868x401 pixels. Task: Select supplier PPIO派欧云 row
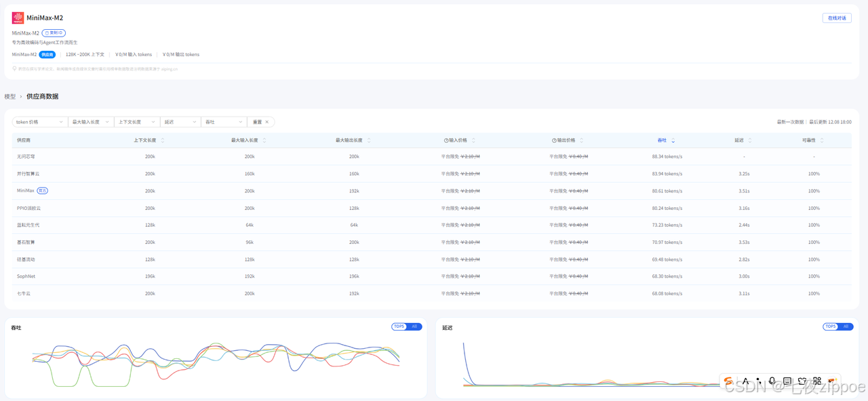point(432,208)
